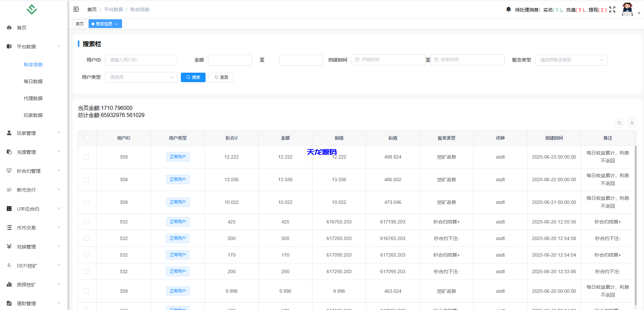Open the admin avatar menu

click(627, 9)
